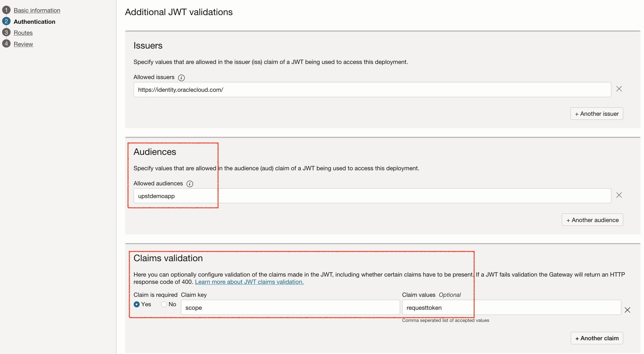Open Learn more about JWT claims validation

pos(249,282)
